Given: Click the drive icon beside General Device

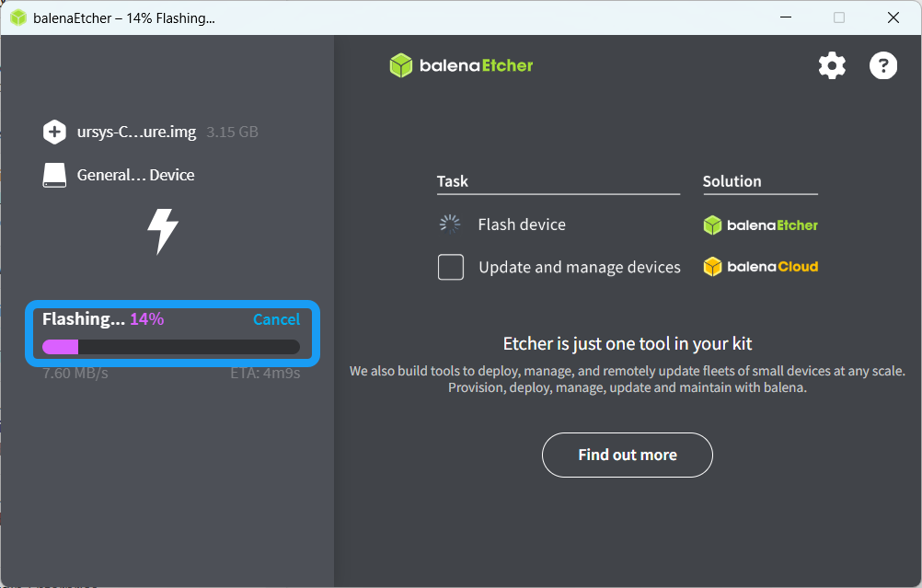Looking at the screenshot, I should coord(54,175).
